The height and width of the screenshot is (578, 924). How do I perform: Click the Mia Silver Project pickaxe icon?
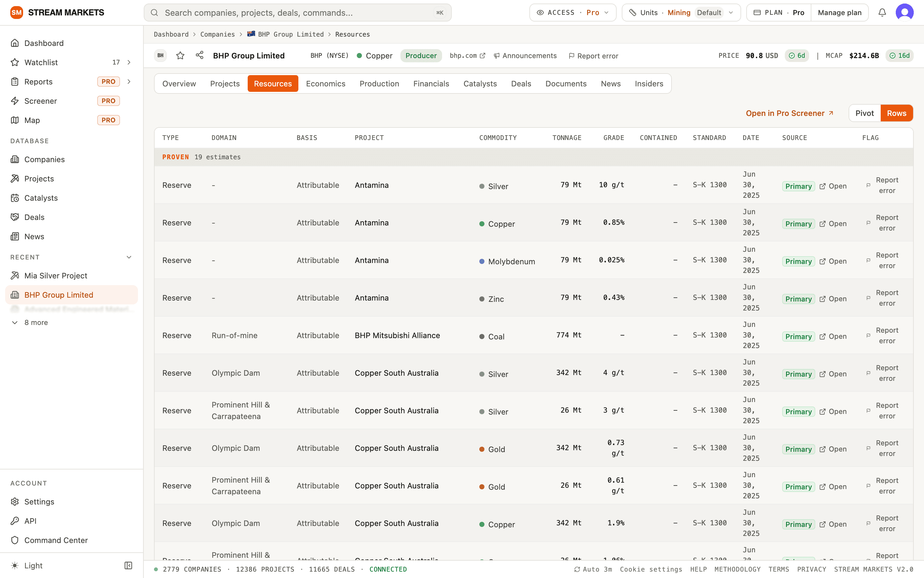point(15,276)
